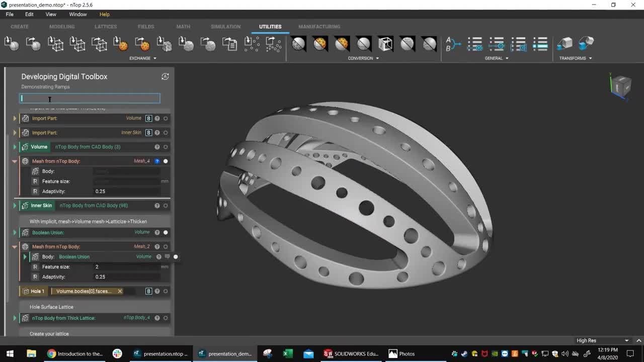
Task: Click the export point cloud icon
Action: (273, 44)
